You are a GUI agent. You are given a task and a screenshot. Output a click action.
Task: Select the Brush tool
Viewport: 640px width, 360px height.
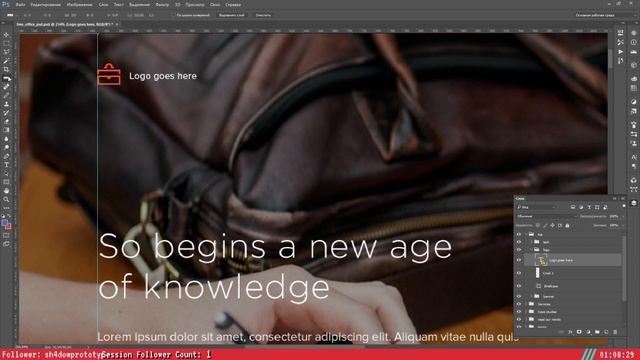click(6, 96)
